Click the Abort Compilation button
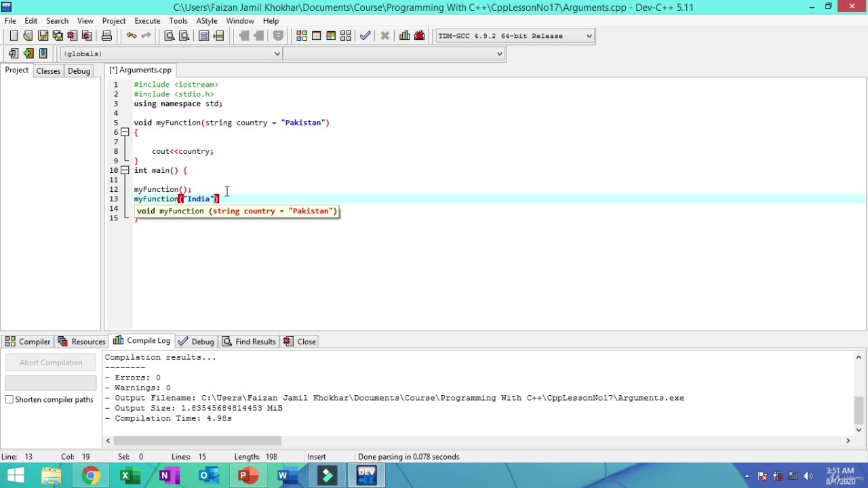This screenshot has height=488, width=868. click(x=51, y=363)
